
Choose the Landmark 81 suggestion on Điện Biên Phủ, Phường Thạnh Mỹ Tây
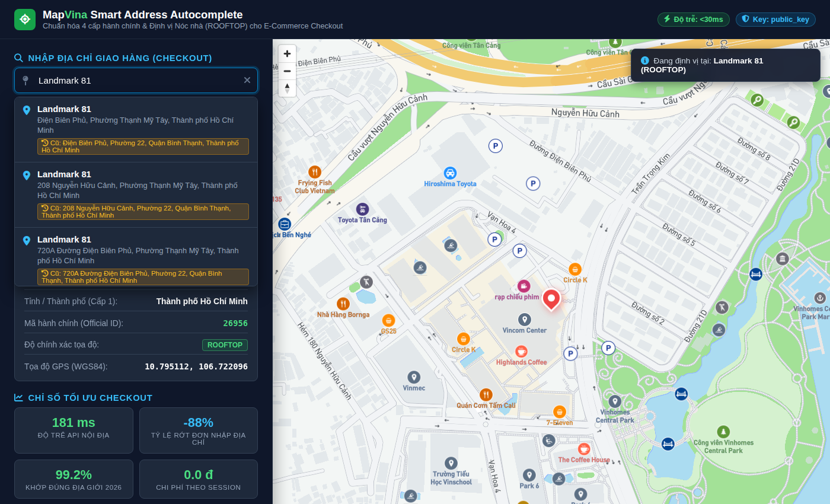[x=136, y=129]
